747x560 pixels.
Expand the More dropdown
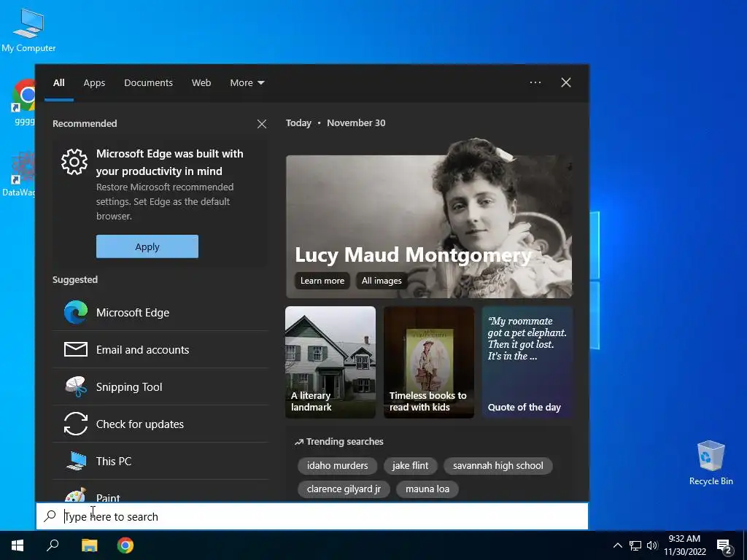click(x=247, y=83)
